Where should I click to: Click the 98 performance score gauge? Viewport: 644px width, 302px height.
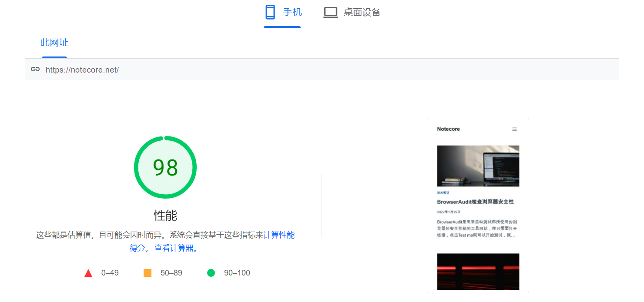[165, 168]
